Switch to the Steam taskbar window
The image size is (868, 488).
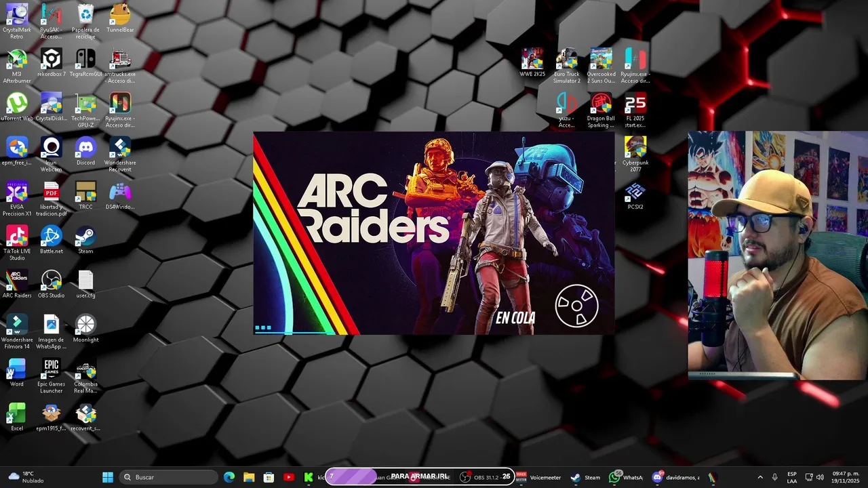point(586,477)
